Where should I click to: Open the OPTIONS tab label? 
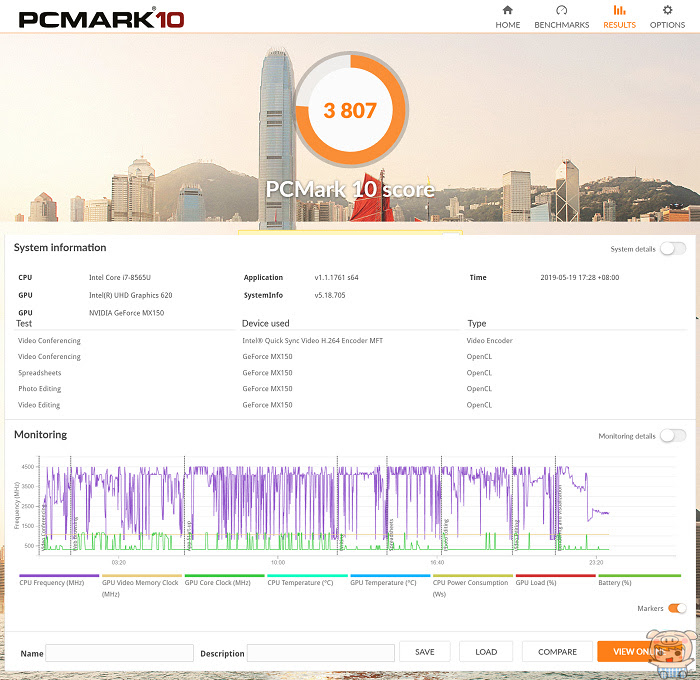(667, 25)
